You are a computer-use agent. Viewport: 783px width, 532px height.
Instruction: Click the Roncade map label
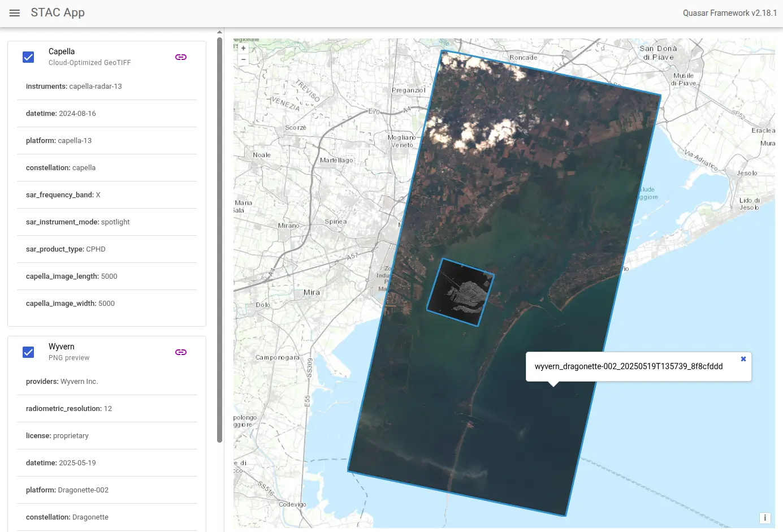(524, 58)
